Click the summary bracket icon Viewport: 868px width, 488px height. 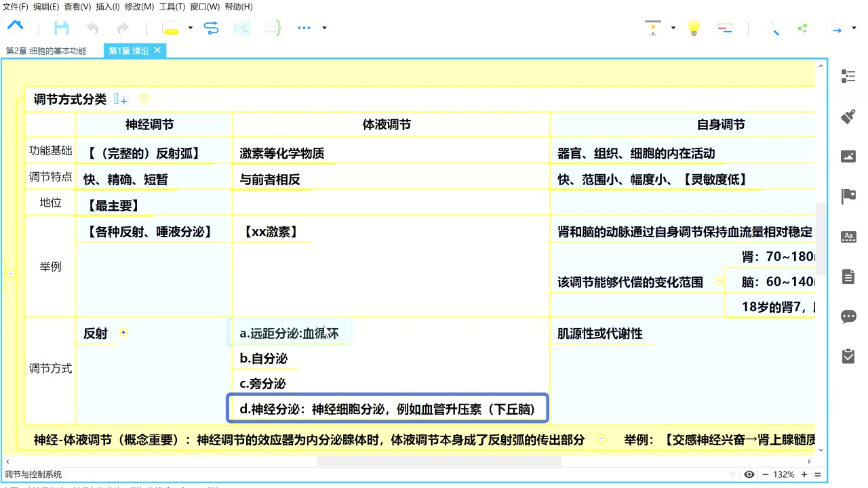(x=273, y=28)
